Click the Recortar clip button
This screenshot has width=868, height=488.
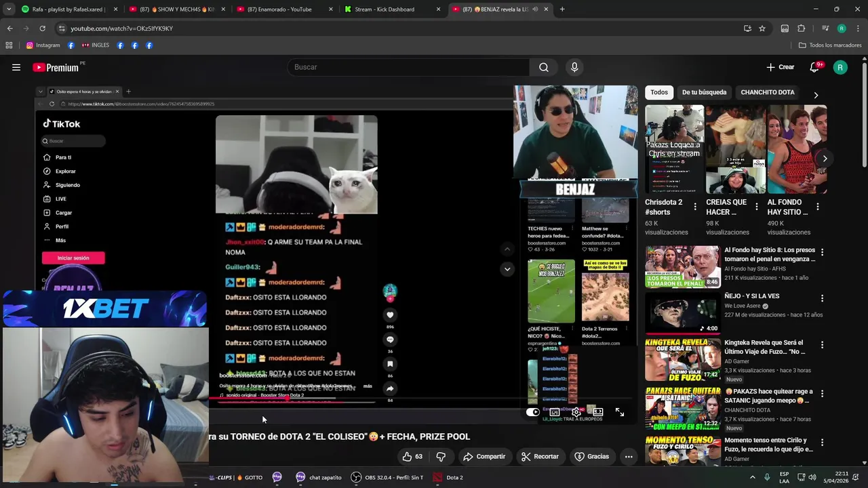[x=540, y=457]
